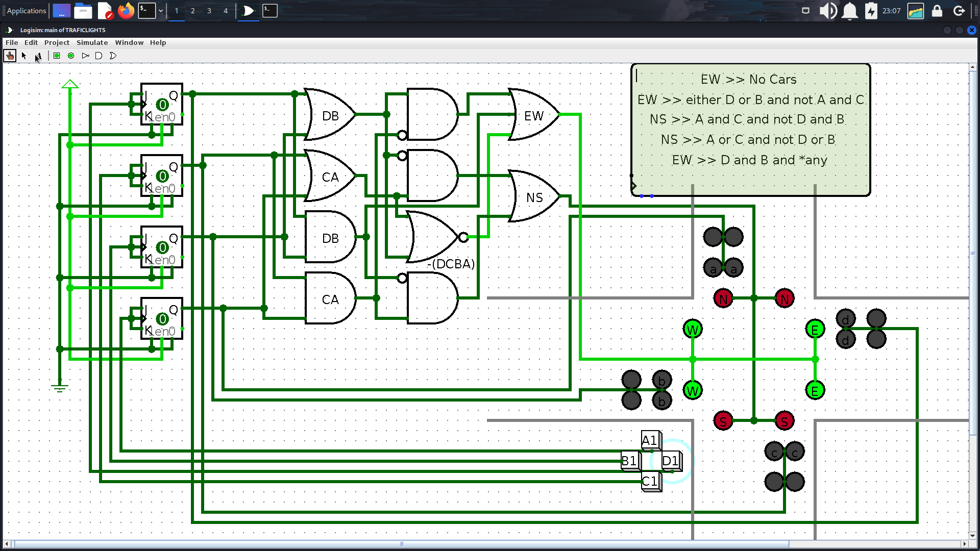Open the Edit menu
Viewport: 980px width, 551px height.
pyautogui.click(x=31, y=43)
